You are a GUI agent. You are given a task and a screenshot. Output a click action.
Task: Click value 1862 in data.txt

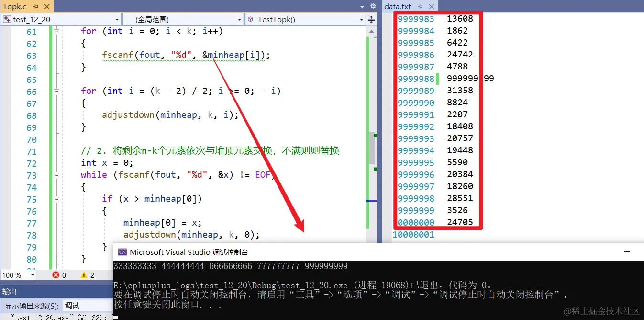pos(457,31)
